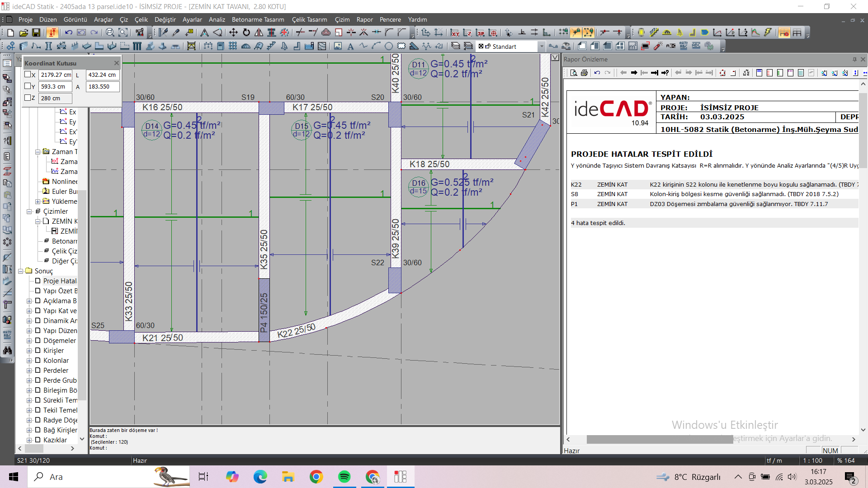Toggle the X coordinate lock checkbox
The image size is (868, 488).
[x=28, y=75]
